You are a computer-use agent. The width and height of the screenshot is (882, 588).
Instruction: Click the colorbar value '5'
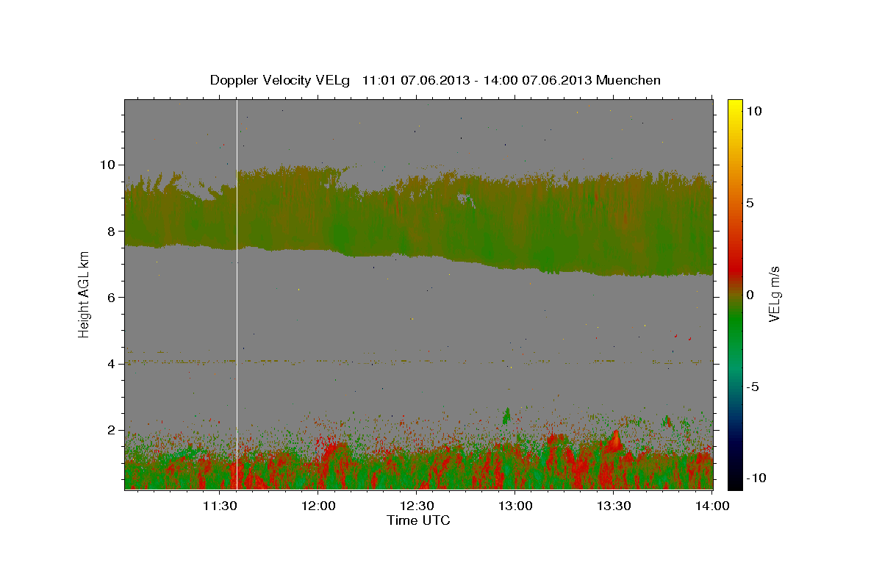(750, 202)
